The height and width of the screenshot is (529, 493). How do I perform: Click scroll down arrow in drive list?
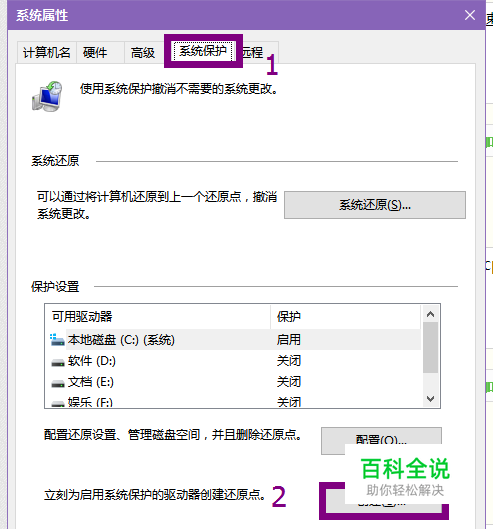pos(430,399)
